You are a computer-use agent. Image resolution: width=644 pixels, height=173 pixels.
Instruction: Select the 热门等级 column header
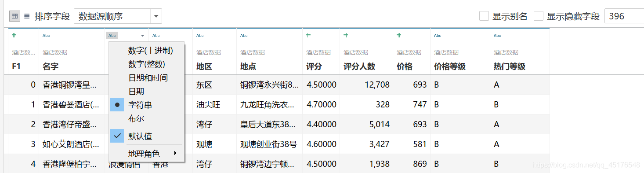click(x=510, y=66)
